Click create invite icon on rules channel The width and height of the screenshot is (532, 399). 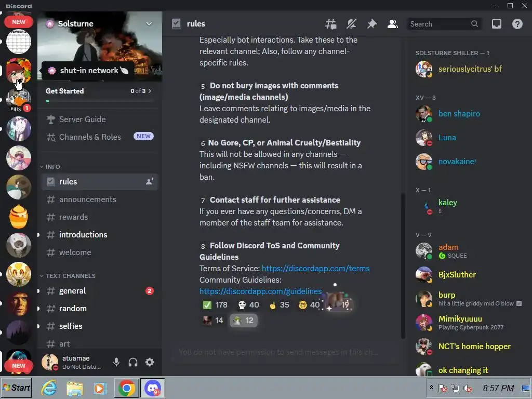point(150,182)
